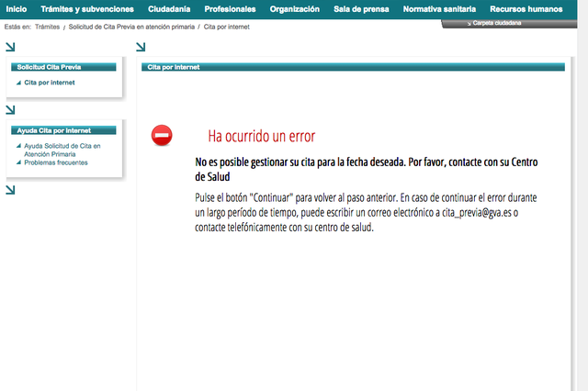Click the blue arrow above Ayuda Cita panel
Viewport: 588px width, 391px height.
(x=10, y=109)
